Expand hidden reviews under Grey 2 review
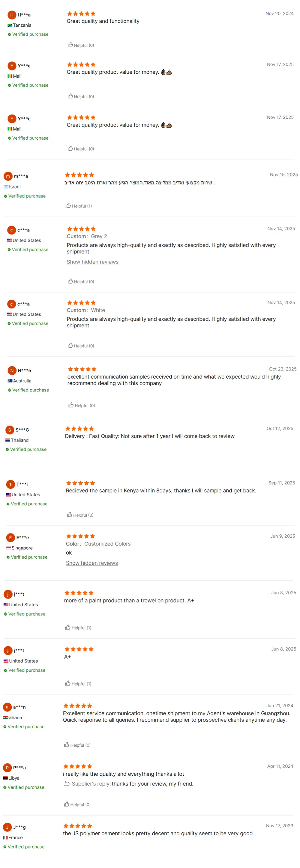Viewport: 300px width, 868px height. coord(92,262)
